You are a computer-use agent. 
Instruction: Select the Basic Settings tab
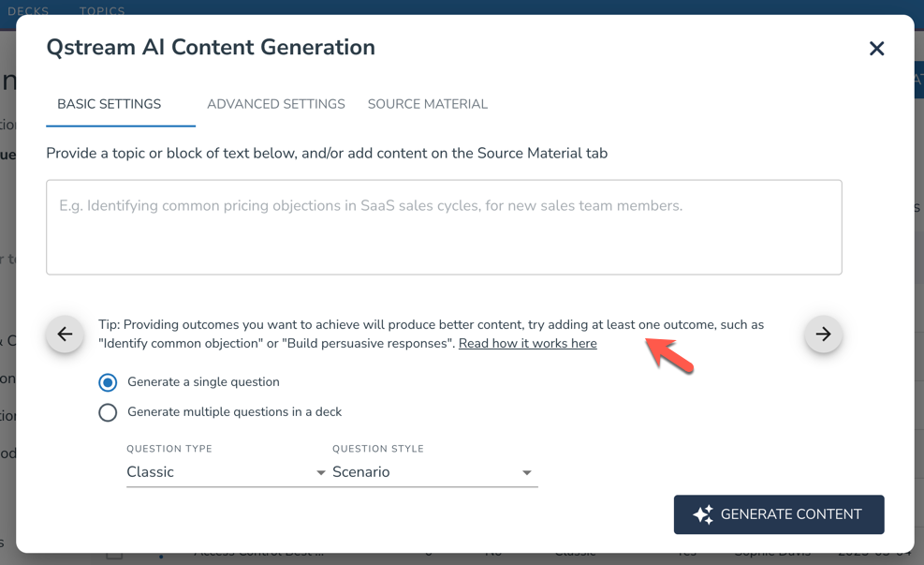[x=109, y=104]
